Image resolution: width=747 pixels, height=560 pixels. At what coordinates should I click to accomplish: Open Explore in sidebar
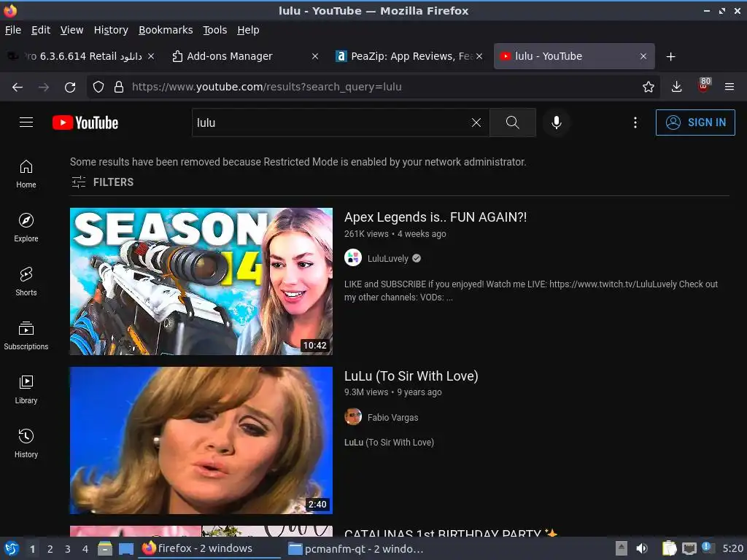click(26, 228)
